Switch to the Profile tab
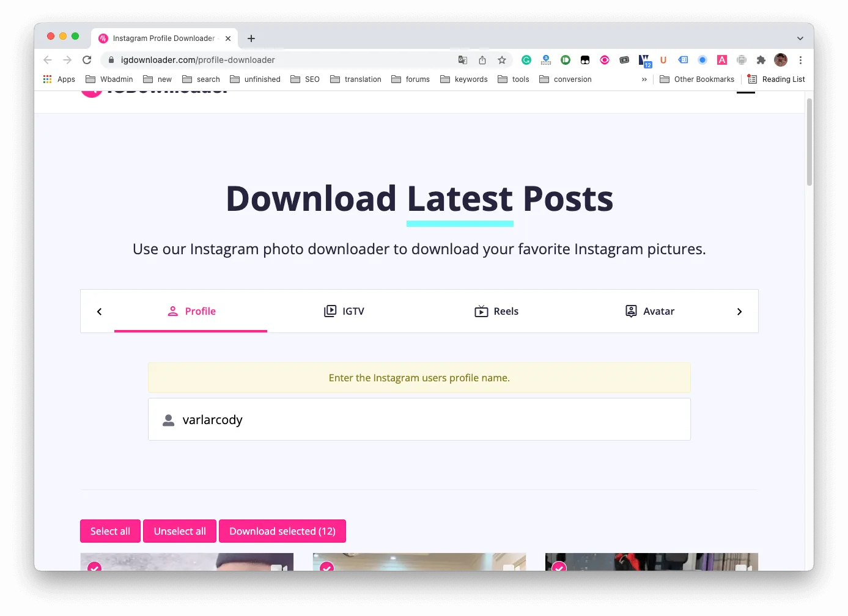This screenshot has width=848, height=616. coord(191,311)
